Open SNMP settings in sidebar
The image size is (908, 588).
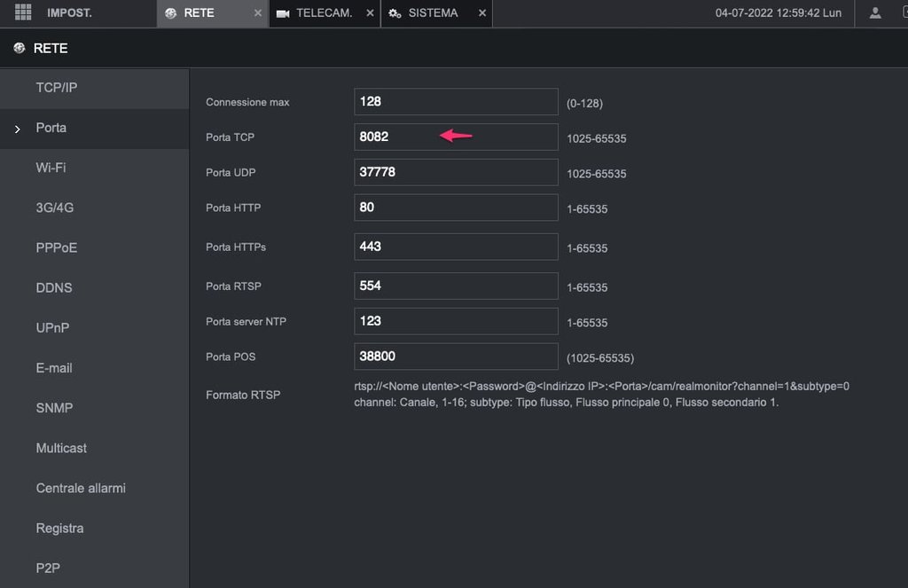[94, 408]
